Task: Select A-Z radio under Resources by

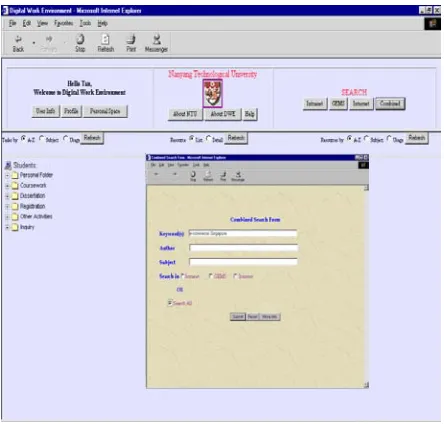Action: [349, 138]
